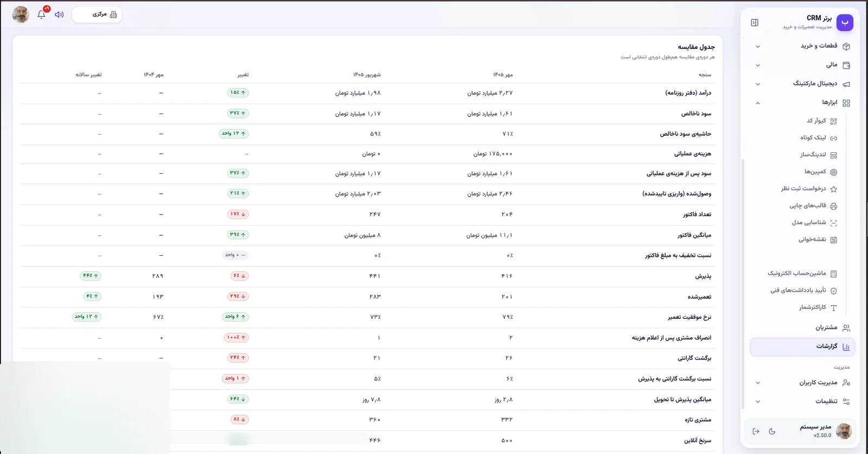The height and width of the screenshot is (454, 868).
Task: Click the version v2.50.0 text
Action: (x=822, y=436)
